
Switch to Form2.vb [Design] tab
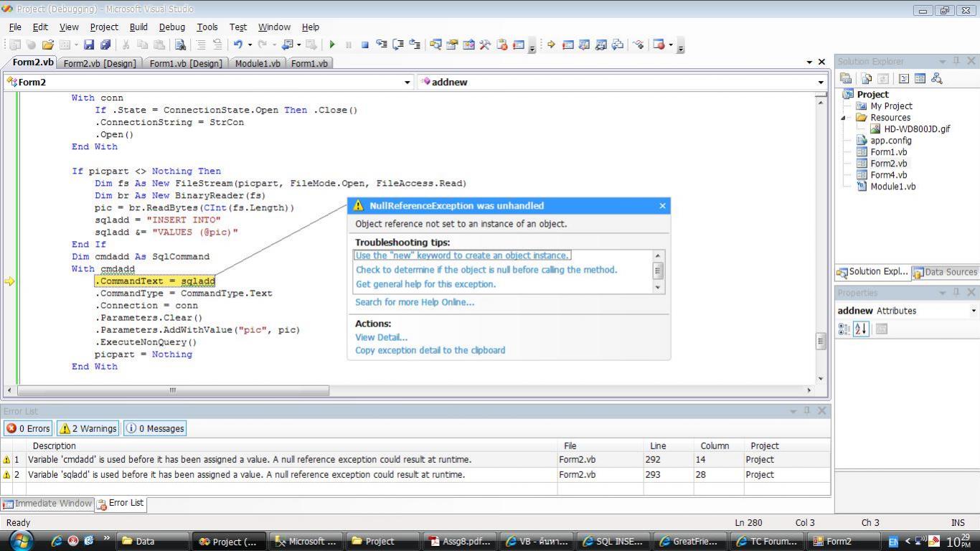point(100,63)
